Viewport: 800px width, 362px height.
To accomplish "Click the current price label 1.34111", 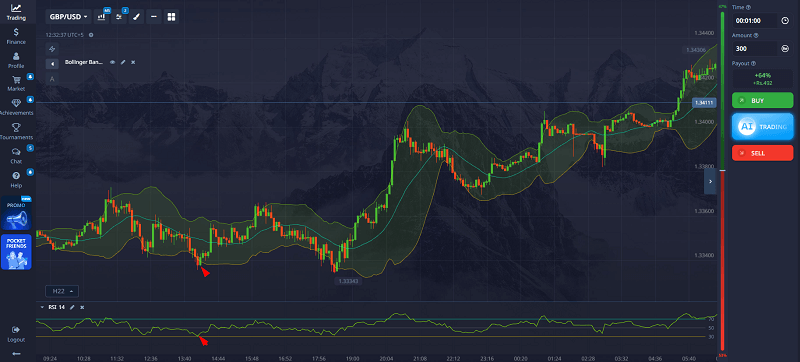I will (x=704, y=103).
